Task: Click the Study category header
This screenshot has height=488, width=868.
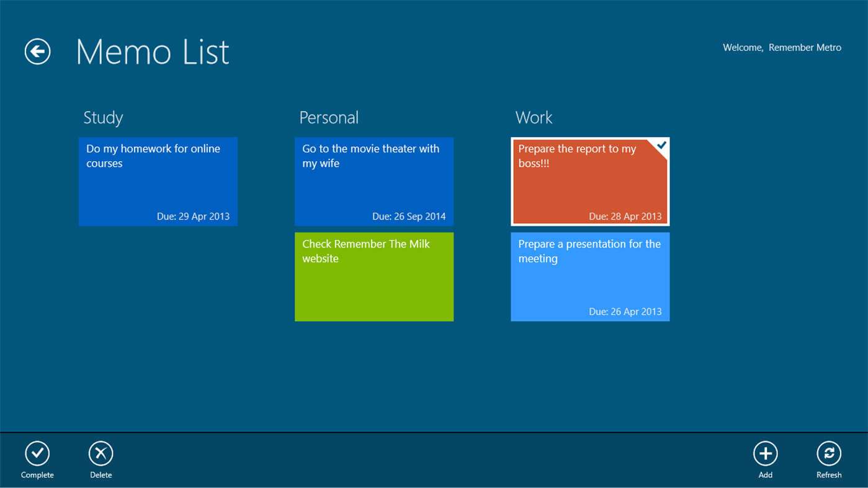Action: pyautogui.click(x=103, y=117)
